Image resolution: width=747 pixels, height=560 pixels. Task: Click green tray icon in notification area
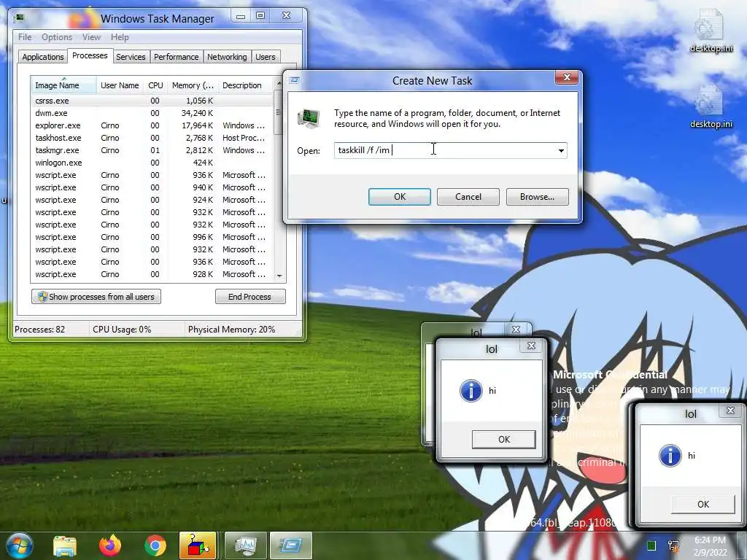click(651, 545)
